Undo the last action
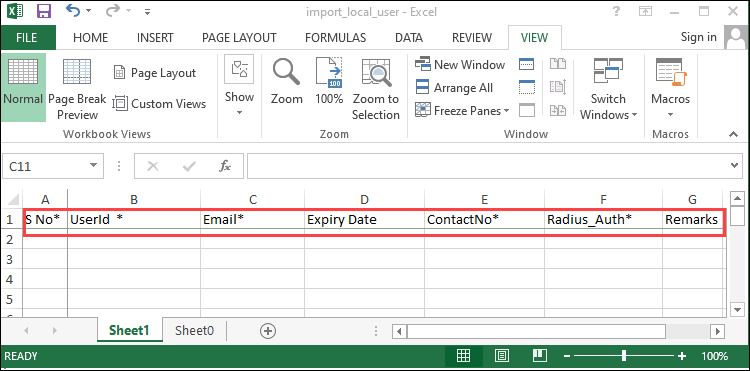750x371 pixels. point(73,11)
